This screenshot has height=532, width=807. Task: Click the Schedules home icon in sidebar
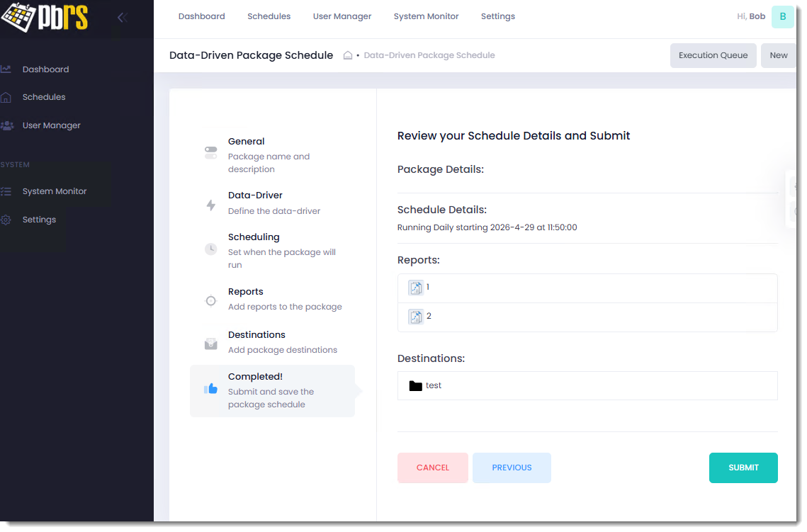point(6,97)
